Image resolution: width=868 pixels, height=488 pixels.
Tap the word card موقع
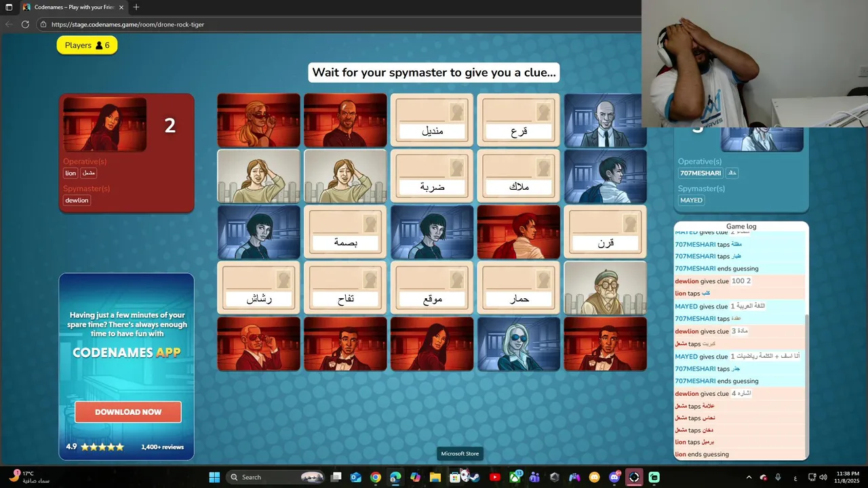pyautogui.click(x=432, y=287)
